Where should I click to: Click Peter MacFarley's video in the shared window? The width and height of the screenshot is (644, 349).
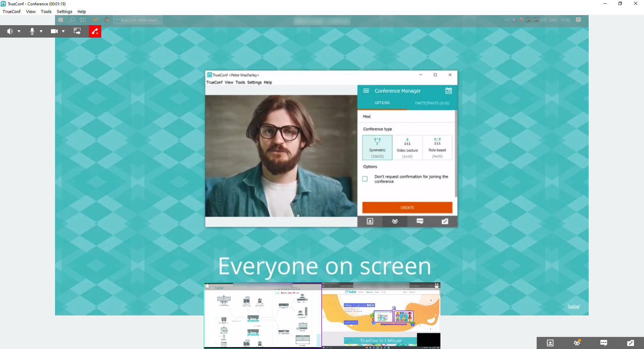[x=281, y=156]
